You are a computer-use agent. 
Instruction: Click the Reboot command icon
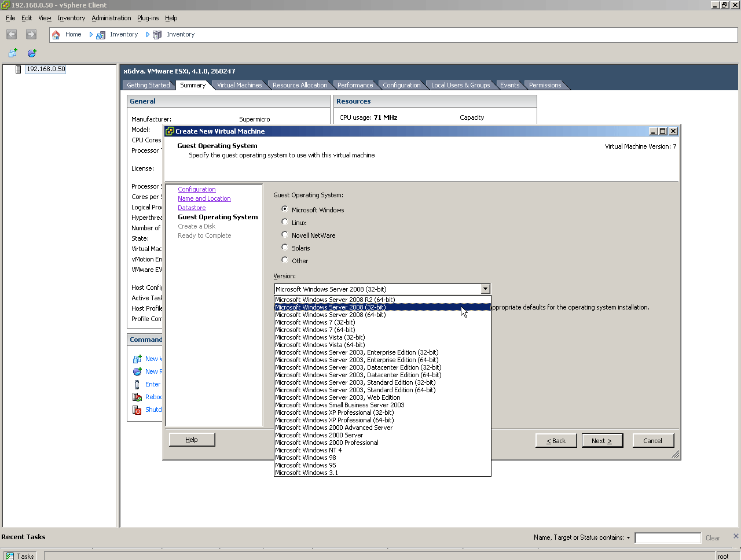click(137, 397)
